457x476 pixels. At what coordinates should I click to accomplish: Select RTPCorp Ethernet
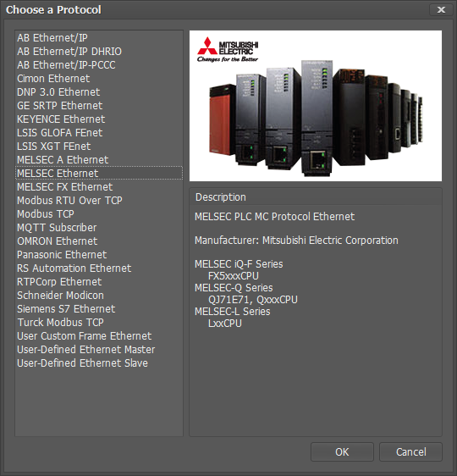click(x=99, y=282)
